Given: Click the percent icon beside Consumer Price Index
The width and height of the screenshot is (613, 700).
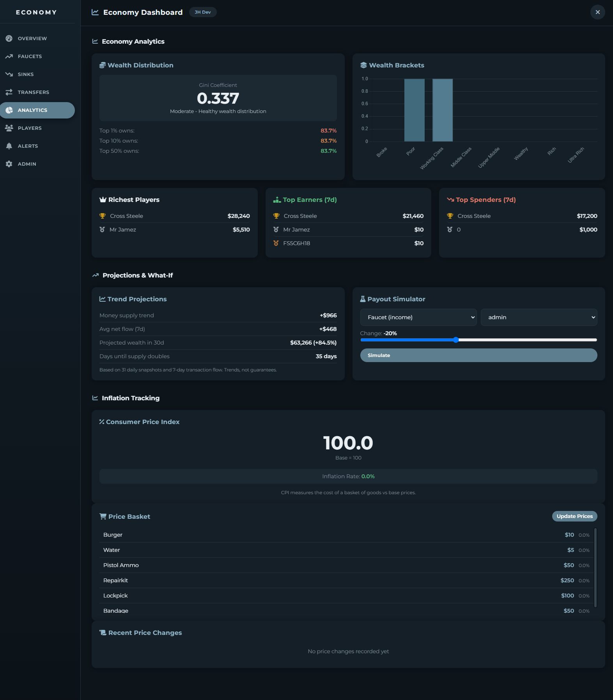Looking at the screenshot, I should tap(102, 422).
